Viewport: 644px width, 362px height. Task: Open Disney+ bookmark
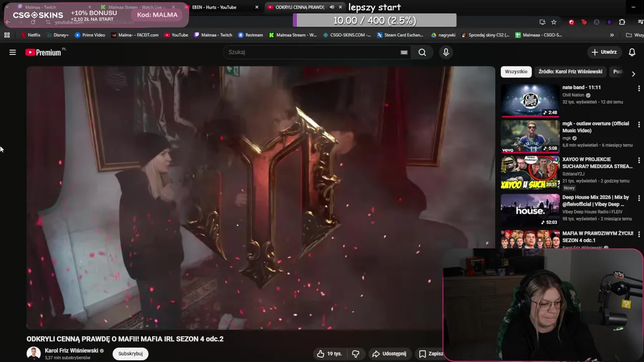(57, 35)
